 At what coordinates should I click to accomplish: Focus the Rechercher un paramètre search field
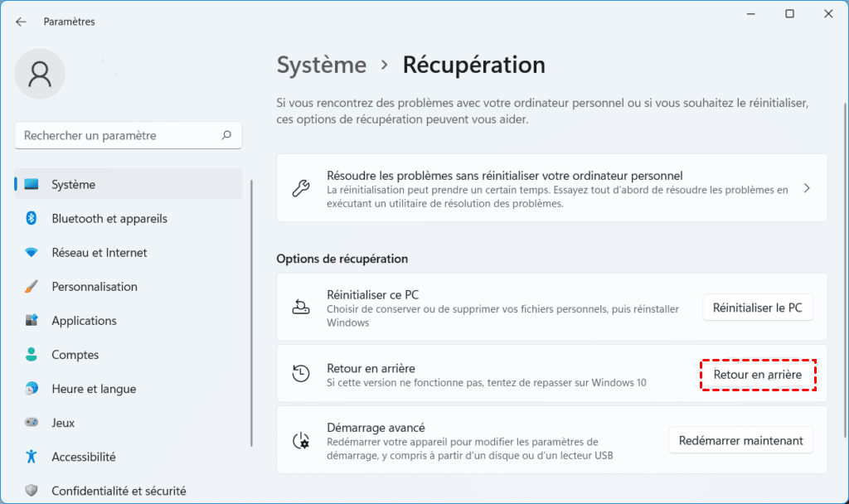click(x=116, y=135)
